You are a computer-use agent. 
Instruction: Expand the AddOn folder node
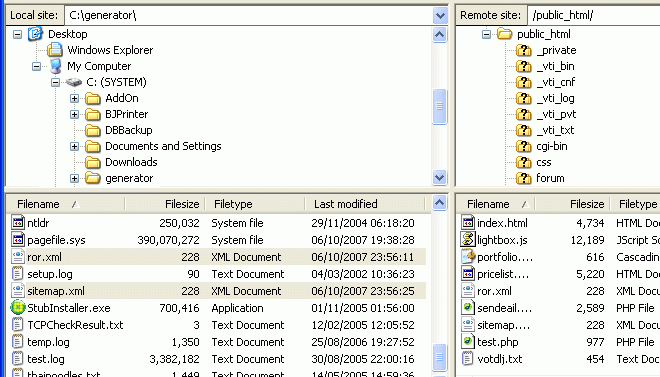click(75, 98)
